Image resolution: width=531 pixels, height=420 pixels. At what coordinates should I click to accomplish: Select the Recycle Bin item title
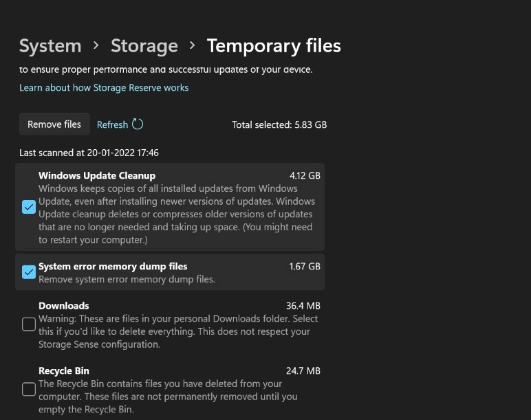coord(64,371)
